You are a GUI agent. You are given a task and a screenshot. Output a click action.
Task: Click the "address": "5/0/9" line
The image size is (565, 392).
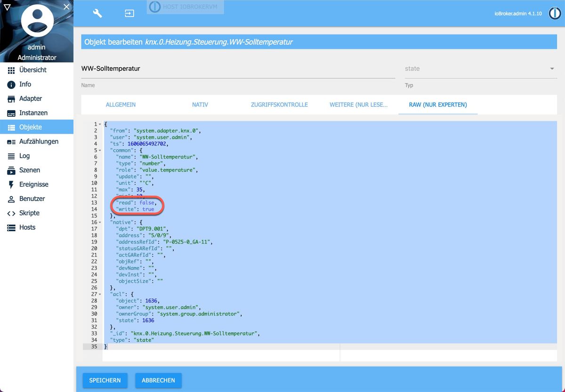pos(143,235)
